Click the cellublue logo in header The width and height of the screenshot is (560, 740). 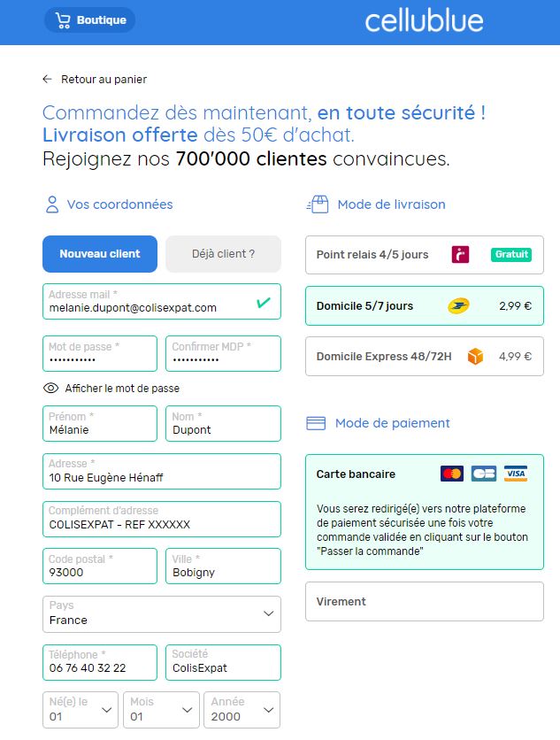tap(424, 21)
